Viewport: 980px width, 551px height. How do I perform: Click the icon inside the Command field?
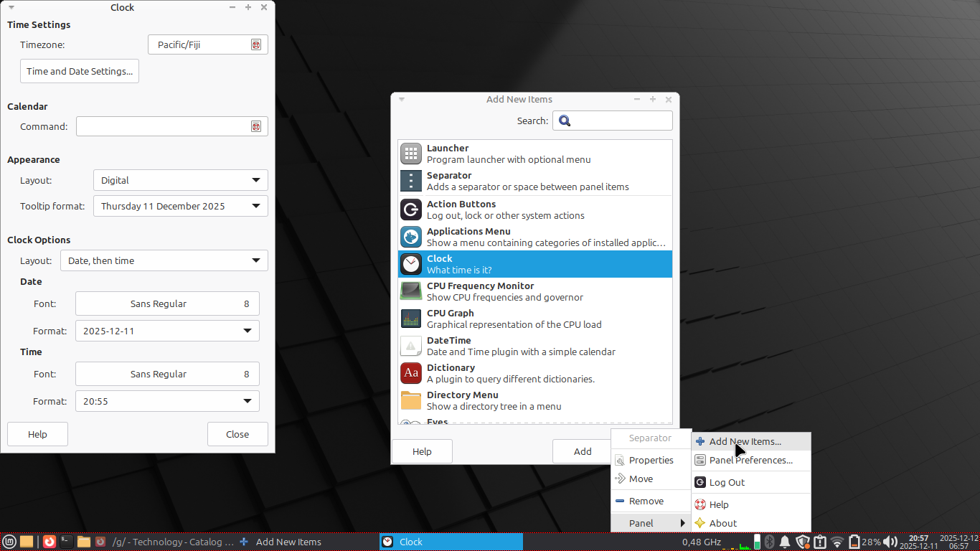[x=256, y=126]
